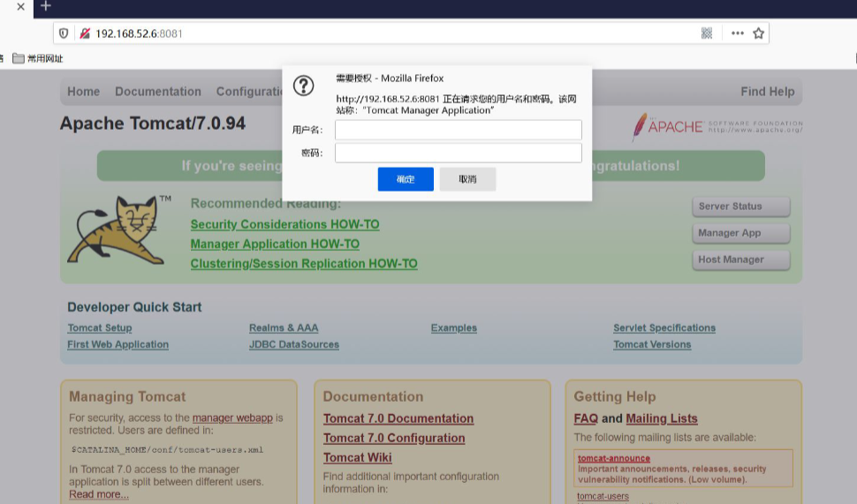Image resolution: width=857 pixels, height=504 pixels.
Task: Click the insecure connection padlock icon
Action: coord(85,34)
